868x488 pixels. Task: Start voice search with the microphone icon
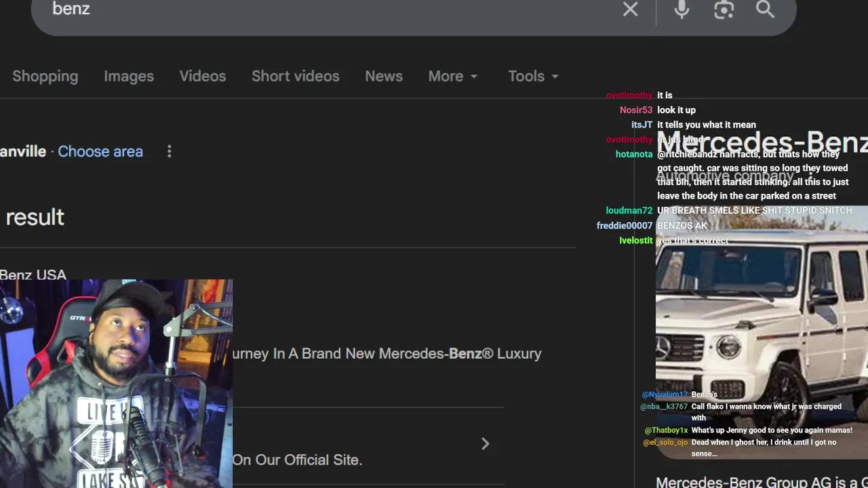682,9
